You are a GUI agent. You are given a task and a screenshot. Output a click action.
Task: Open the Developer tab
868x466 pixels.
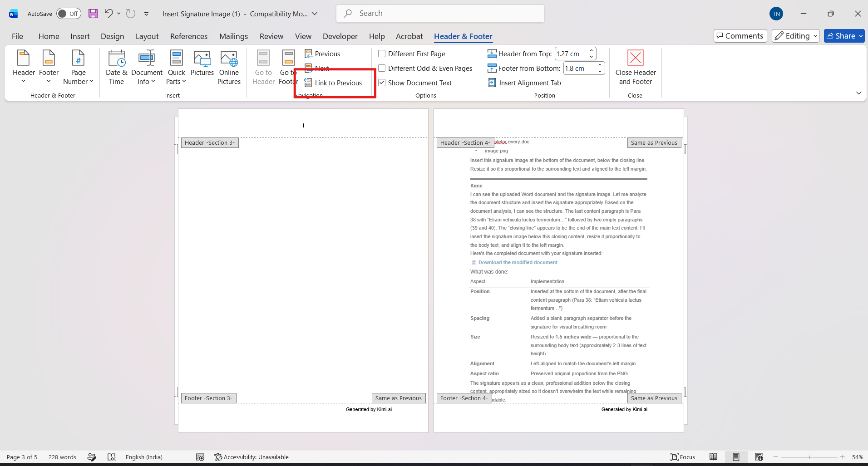coord(340,36)
